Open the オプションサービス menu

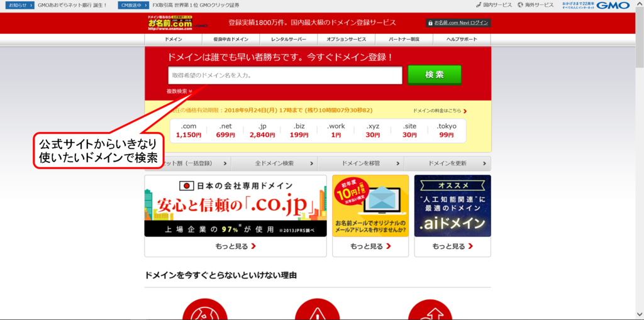(347, 40)
